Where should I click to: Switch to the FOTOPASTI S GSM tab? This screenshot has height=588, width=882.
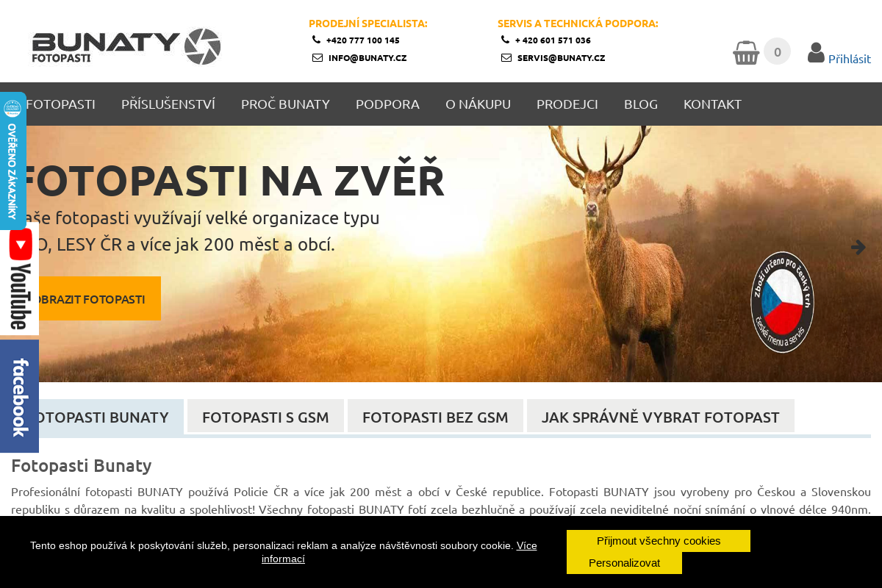(265, 416)
